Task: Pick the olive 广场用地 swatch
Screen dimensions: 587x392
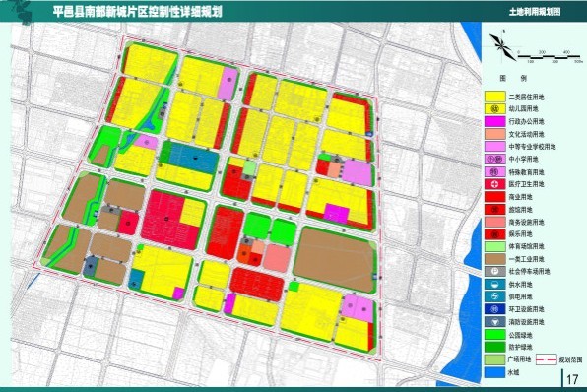Action: [494, 359]
